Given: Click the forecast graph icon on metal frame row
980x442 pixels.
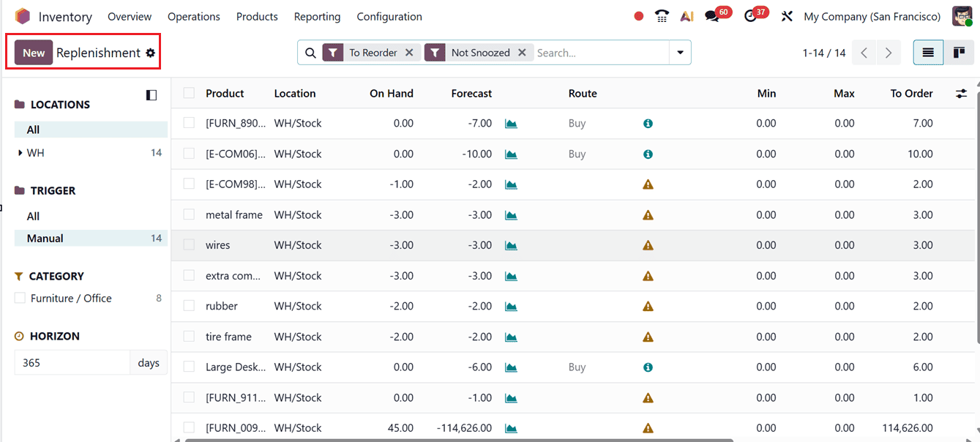Looking at the screenshot, I should tap(510, 214).
